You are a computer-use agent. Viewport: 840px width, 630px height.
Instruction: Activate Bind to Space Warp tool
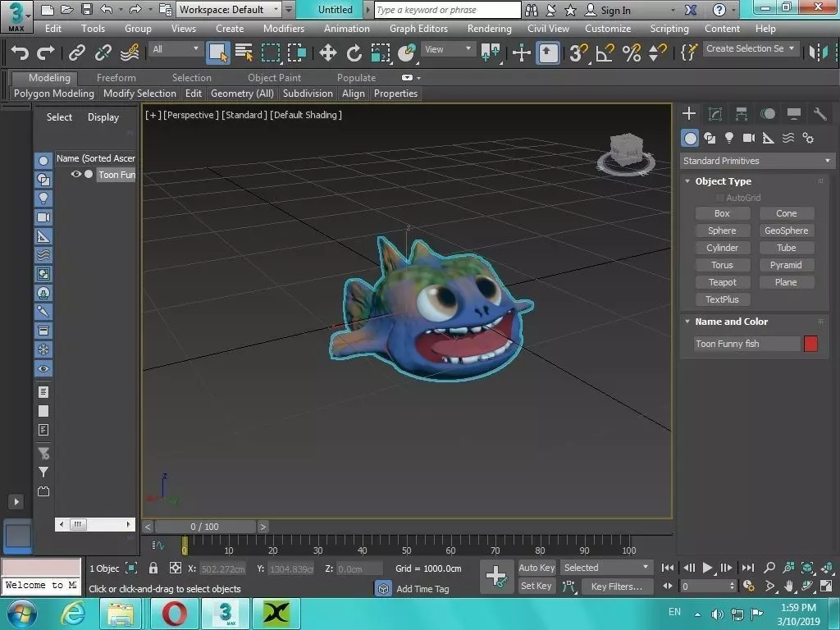tap(130, 52)
